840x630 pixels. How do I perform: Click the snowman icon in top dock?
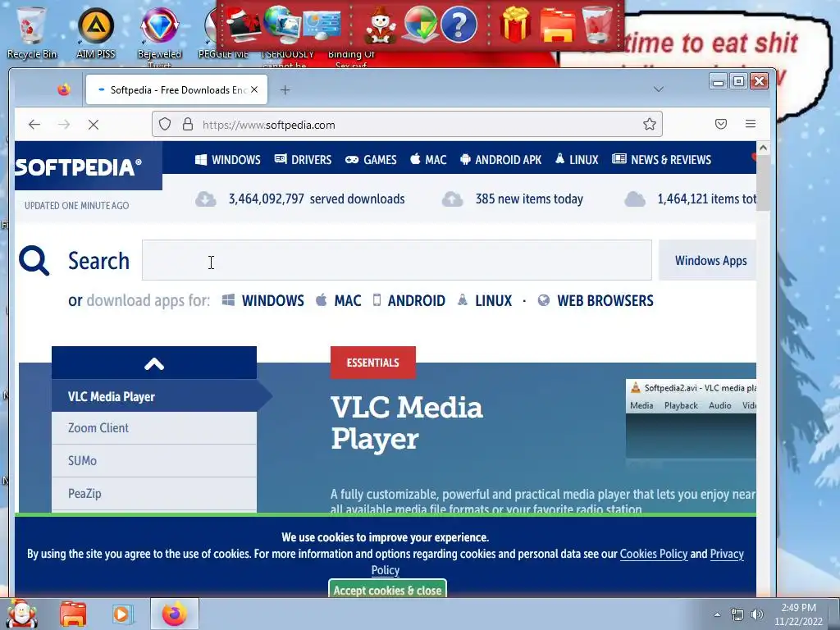pos(381,25)
